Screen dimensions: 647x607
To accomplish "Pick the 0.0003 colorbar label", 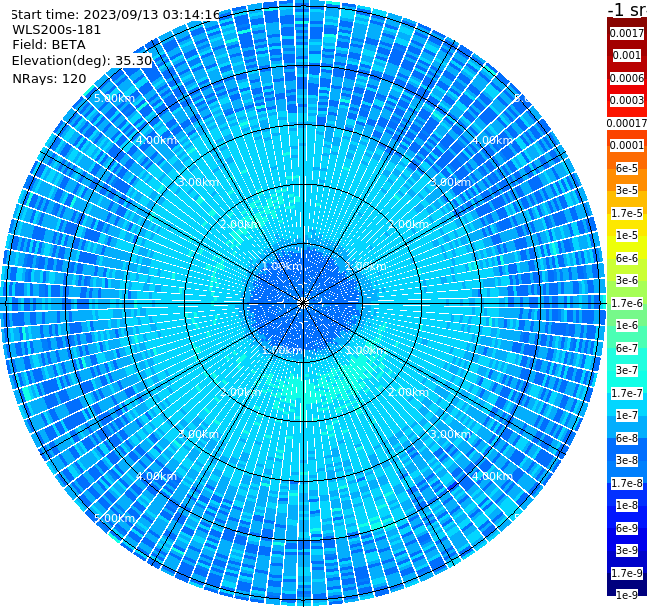I will pyautogui.click(x=627, y=100).
